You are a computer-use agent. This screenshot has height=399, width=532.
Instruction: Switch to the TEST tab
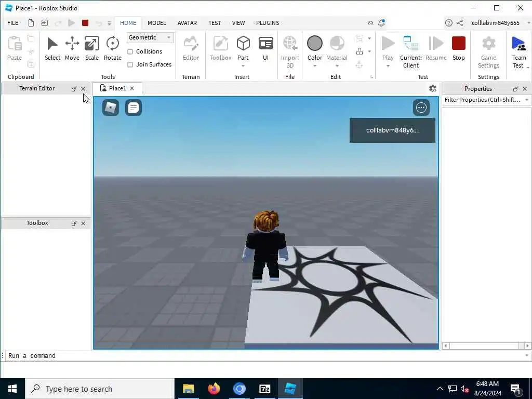(x=215, y=23)
